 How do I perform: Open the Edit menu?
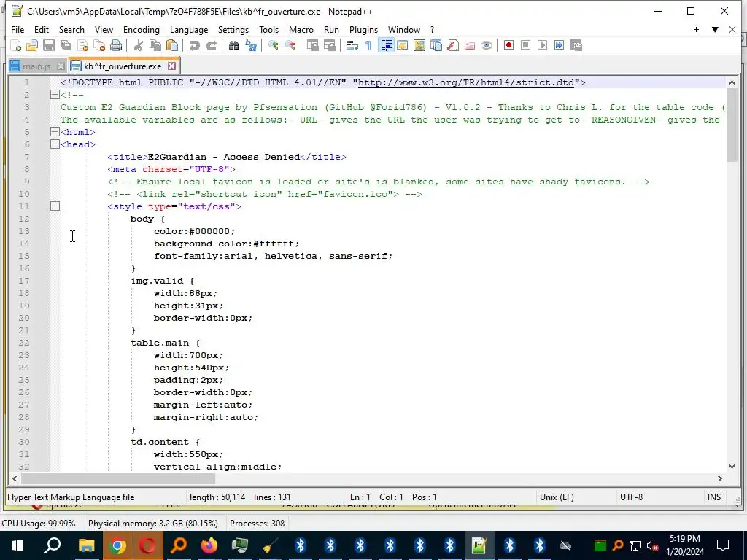point(42,29)
